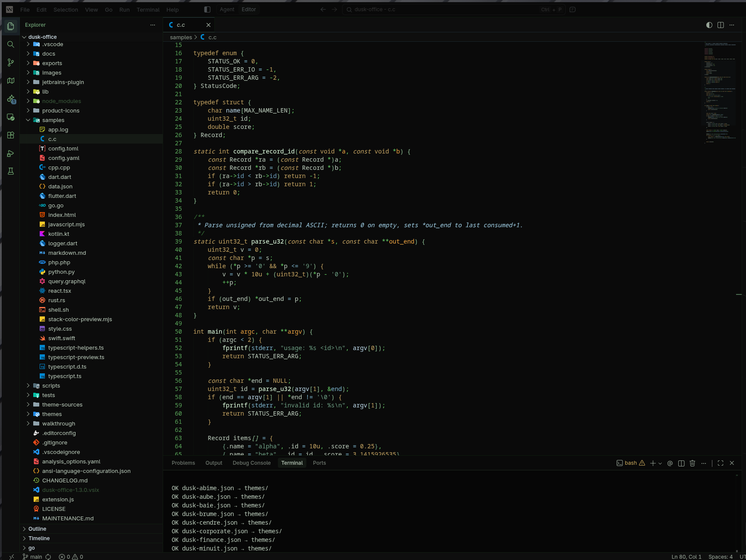Expand the Outline section

click(91, 529)
